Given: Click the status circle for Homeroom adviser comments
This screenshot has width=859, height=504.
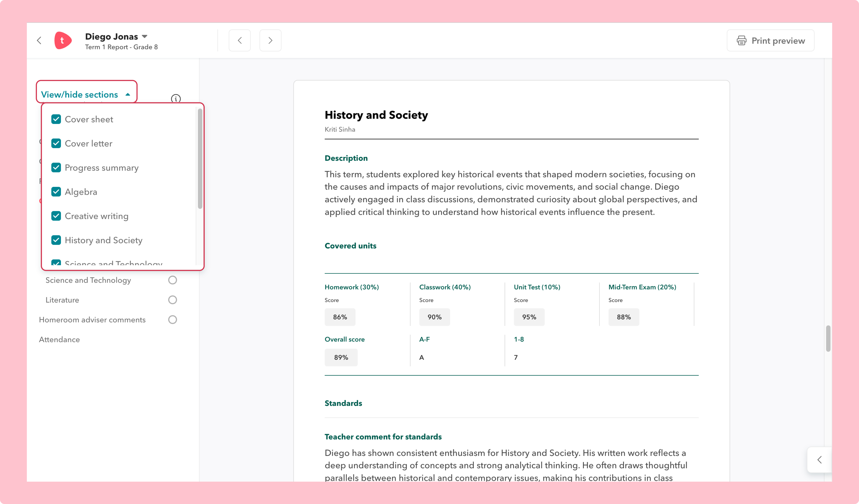Looking at the screenshot, I should [173, 319].
